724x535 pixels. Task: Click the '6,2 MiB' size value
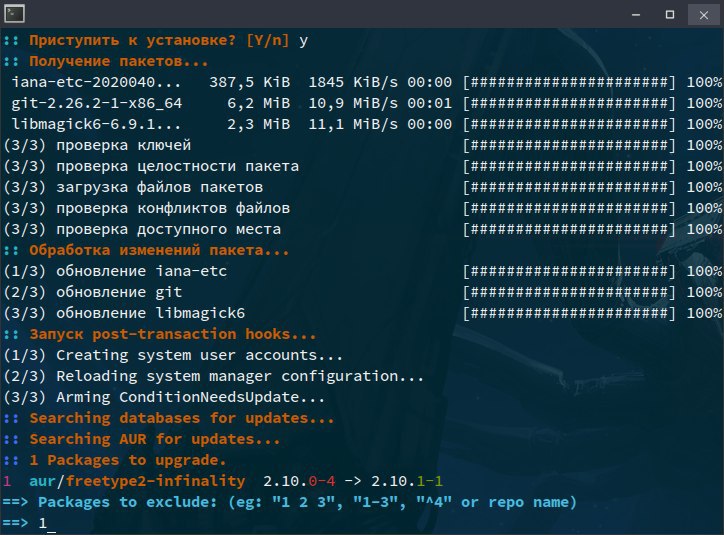click(259, 103)
